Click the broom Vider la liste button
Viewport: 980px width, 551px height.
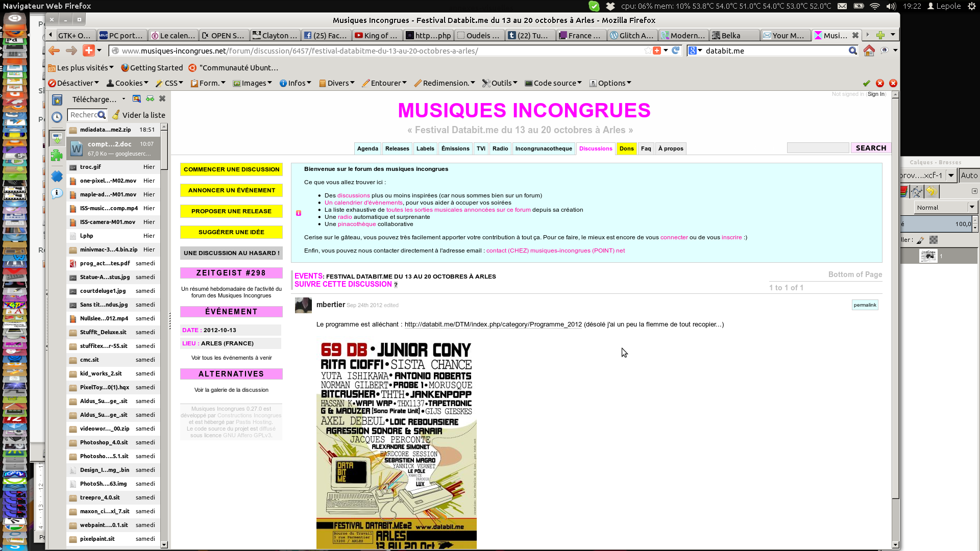pyautogui.click(x=139, y=115)
